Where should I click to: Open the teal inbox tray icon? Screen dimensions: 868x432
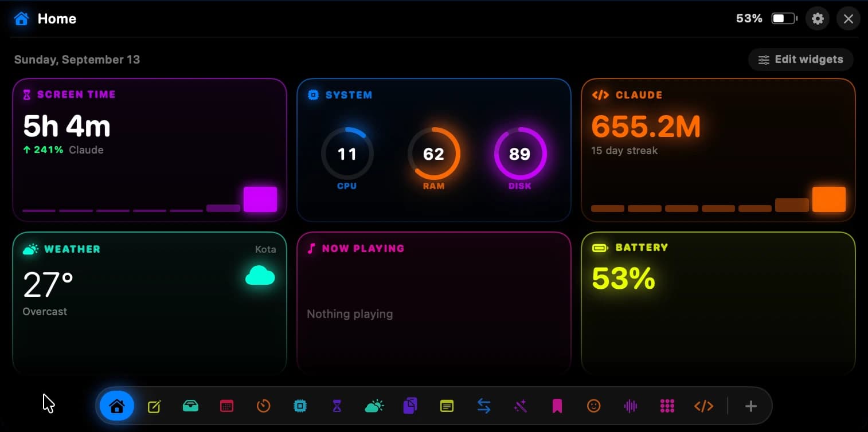click(190, 406)
